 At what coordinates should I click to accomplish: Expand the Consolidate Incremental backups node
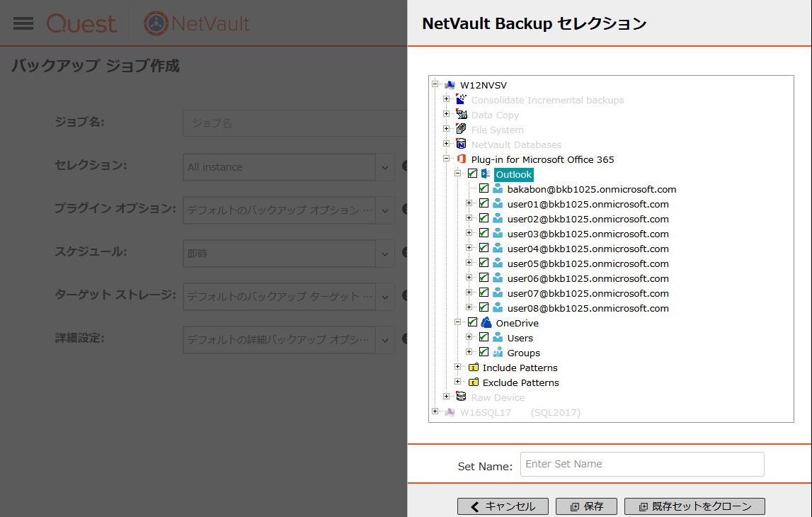pyautogui.click(x=447, y=98)
